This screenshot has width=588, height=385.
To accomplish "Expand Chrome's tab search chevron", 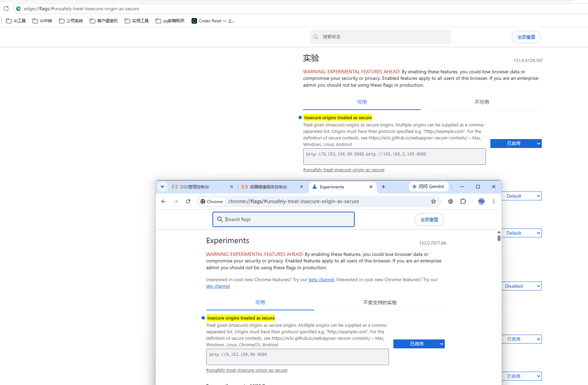I will click(x=162, y=187).
